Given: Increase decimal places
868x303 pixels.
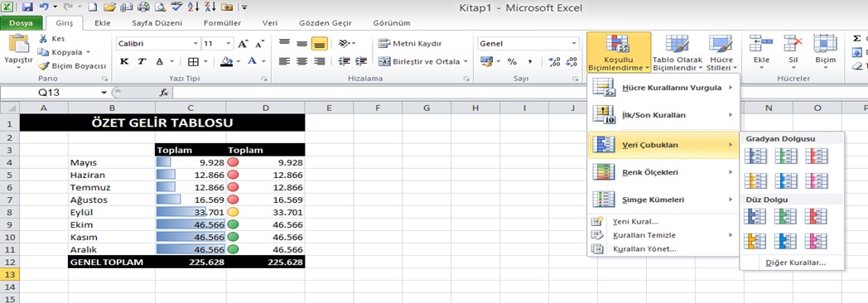Looking at the screenshot, I should [x=554, y=61].
